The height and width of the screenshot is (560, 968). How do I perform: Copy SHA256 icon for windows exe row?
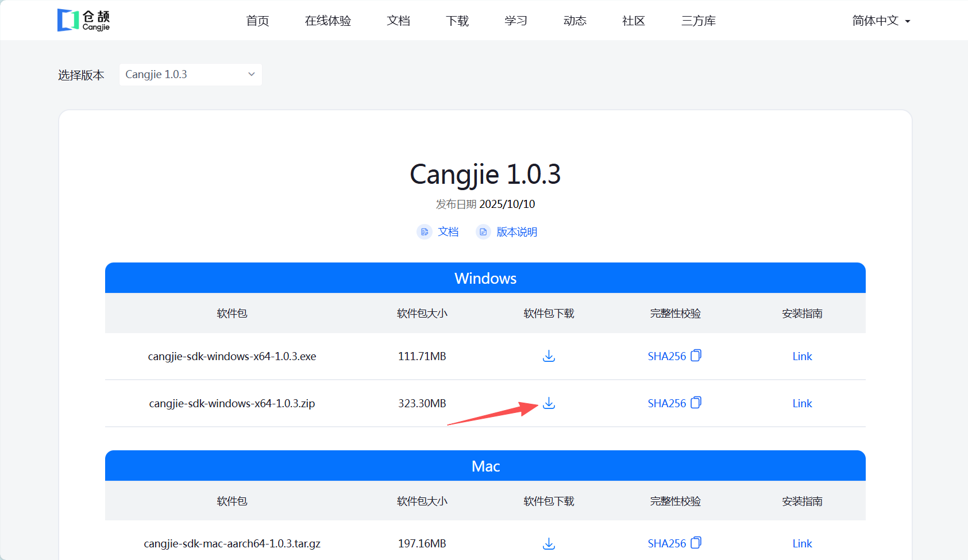pos(696,356)
